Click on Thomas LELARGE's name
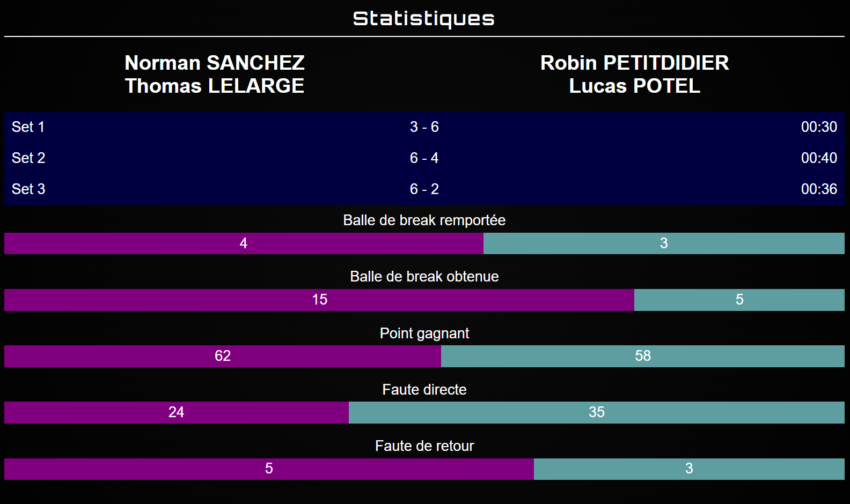This screenshot has width=850, height=504. point(214,86)
